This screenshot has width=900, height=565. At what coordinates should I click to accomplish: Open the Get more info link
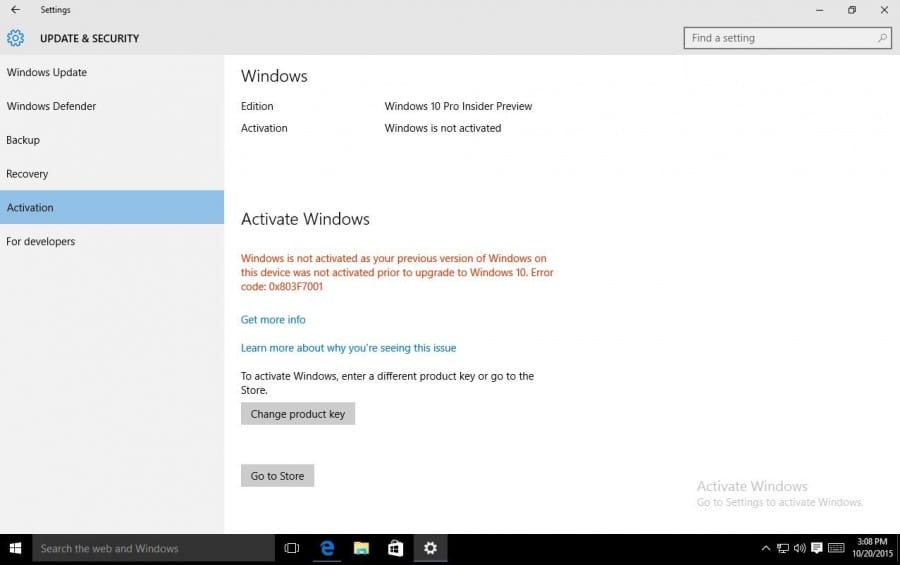point(273,320)
